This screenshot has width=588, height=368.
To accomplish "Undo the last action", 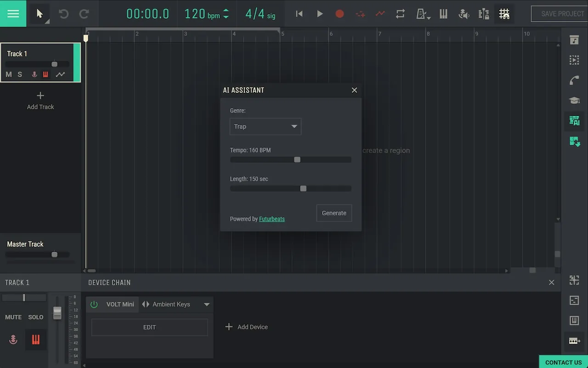I will tap(63, 14).
